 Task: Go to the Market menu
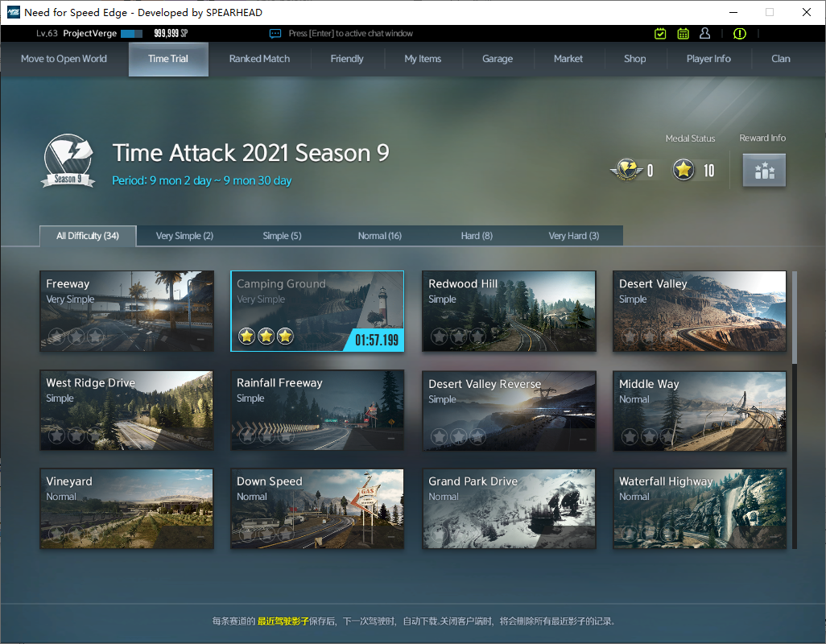click(x=568, y=59)
